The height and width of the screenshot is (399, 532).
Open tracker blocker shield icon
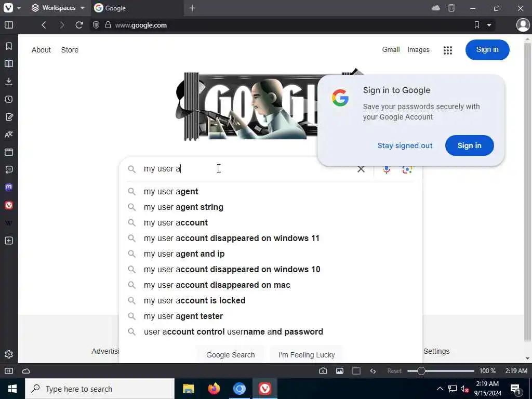click(x=96, y=25)
